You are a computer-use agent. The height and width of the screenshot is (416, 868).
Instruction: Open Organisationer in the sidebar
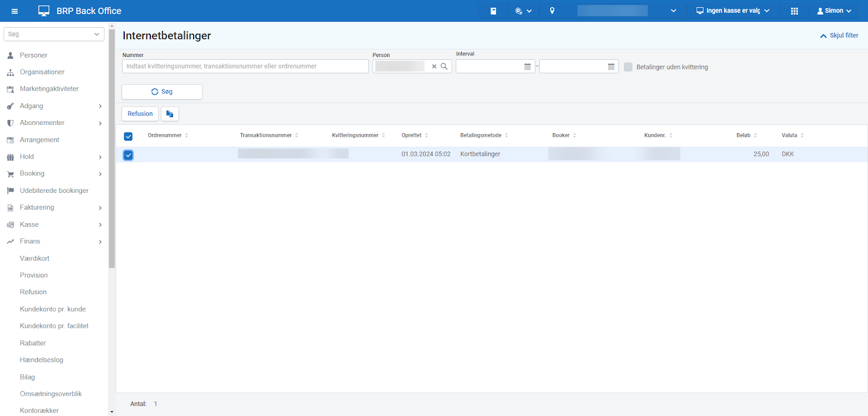point(42,72)
